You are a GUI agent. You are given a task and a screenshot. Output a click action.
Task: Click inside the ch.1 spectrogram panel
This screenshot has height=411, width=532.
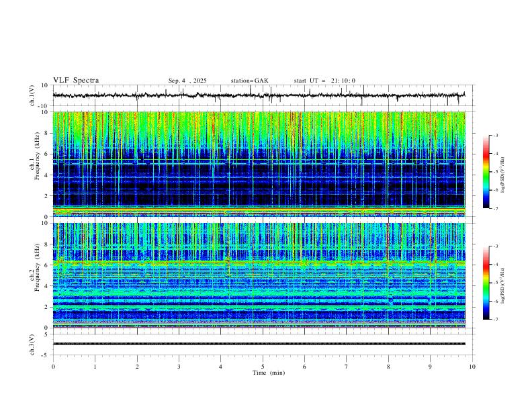click(x=259, y=164)
